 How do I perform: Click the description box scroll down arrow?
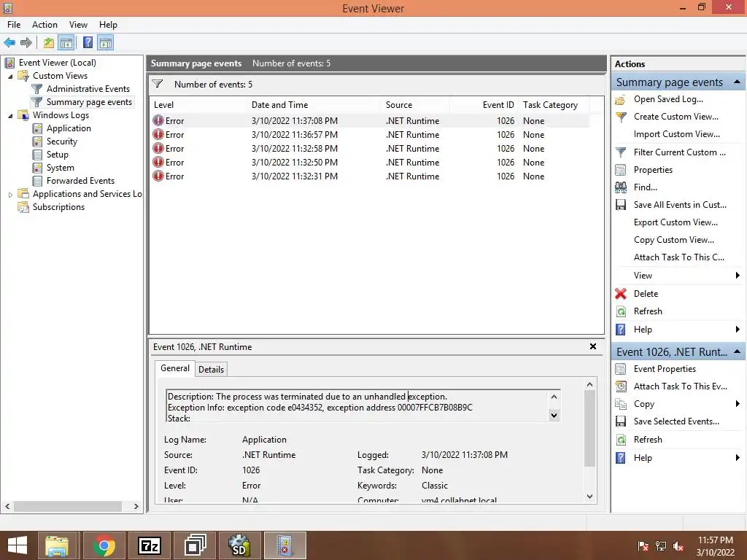point(554,416)
